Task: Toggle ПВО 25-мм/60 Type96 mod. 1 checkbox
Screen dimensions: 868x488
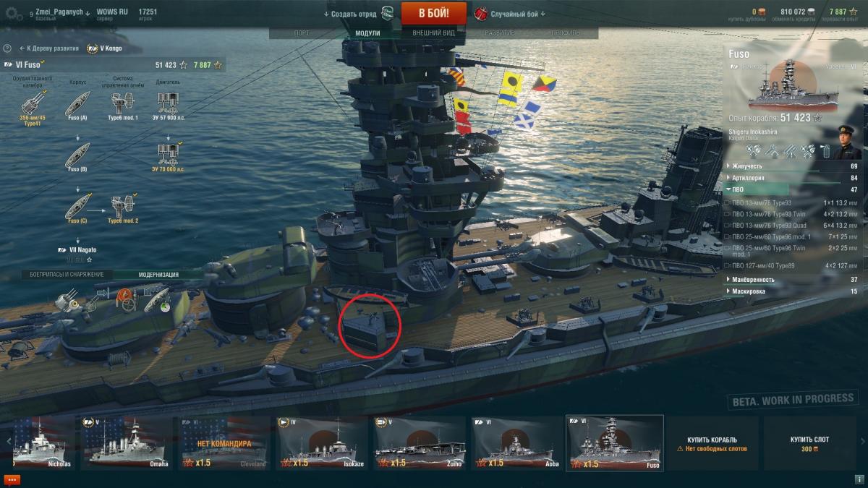Action: click(728, 236)
